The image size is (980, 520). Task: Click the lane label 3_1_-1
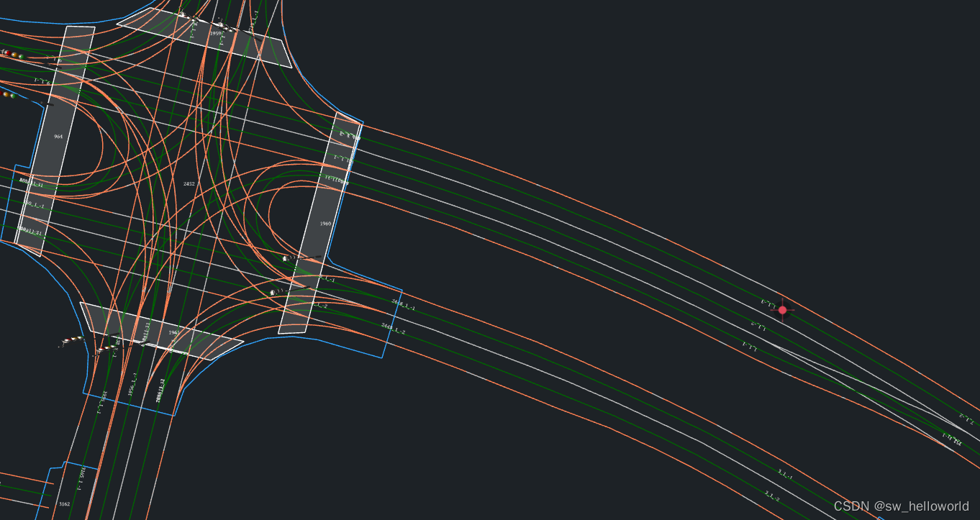785,475
